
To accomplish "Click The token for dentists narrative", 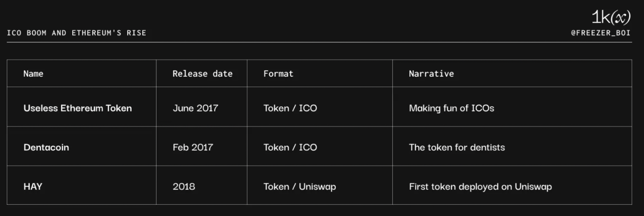I will click(x=456, y=147).
